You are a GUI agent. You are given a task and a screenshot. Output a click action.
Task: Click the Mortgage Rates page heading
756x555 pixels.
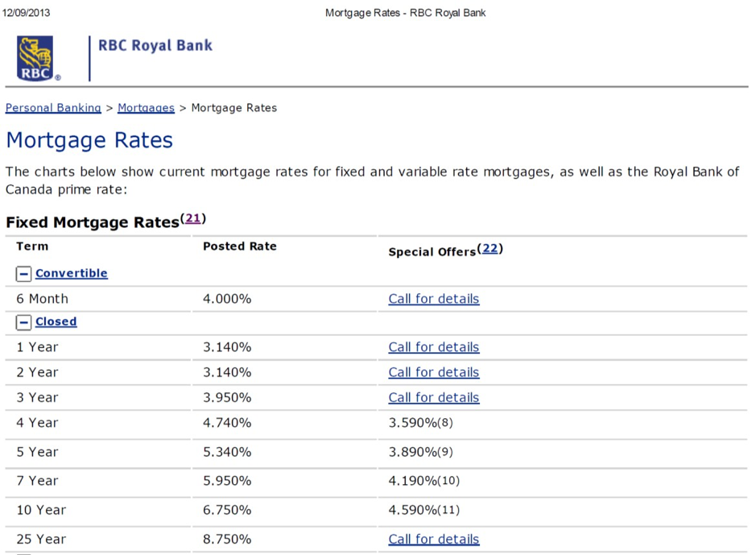click(89, 140)
